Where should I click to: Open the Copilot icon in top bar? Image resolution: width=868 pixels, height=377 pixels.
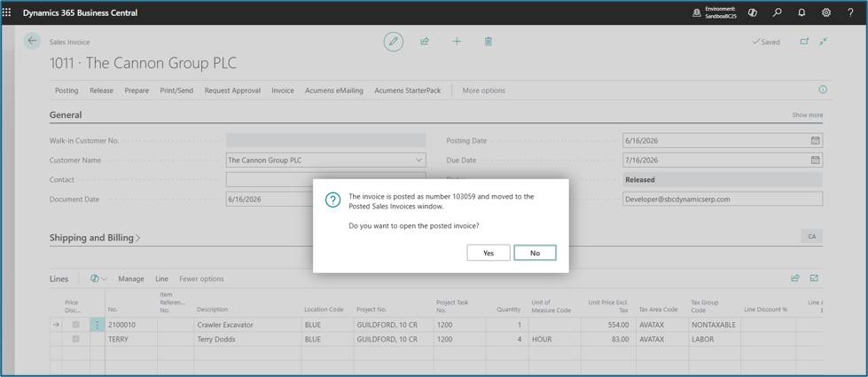(x=753, y=12)
